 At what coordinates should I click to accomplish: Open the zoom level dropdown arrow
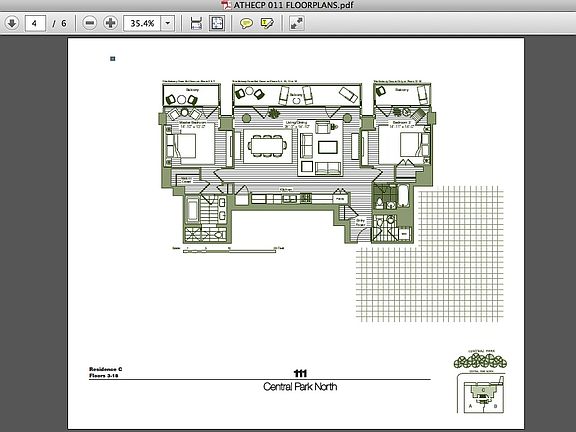[x=168, y=24]
